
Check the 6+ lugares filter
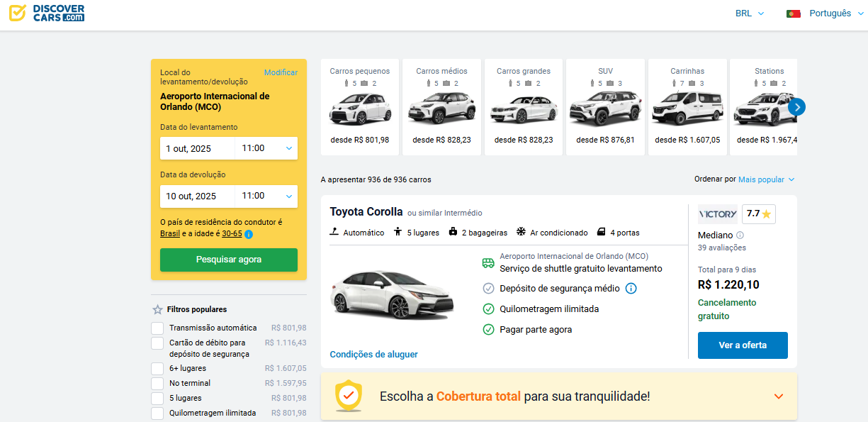[157, 368]
